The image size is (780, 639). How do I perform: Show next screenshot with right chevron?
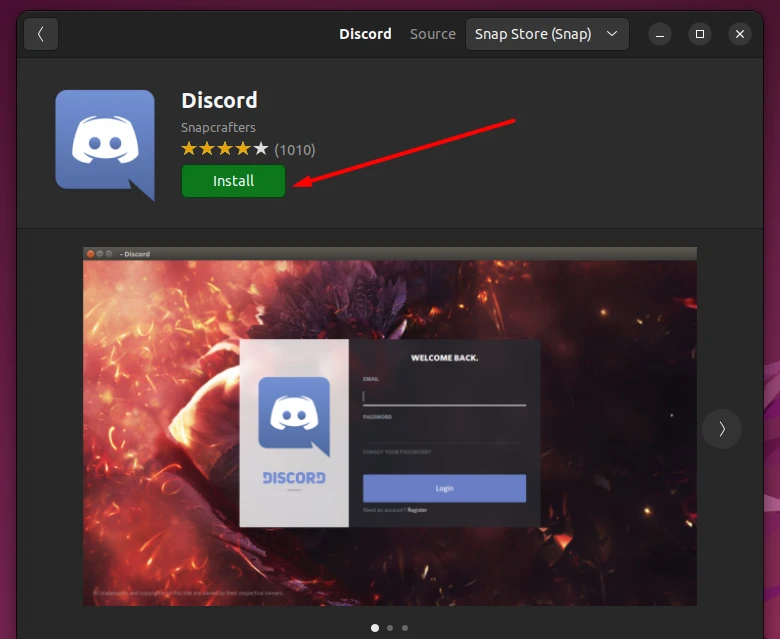click(721, 429)
